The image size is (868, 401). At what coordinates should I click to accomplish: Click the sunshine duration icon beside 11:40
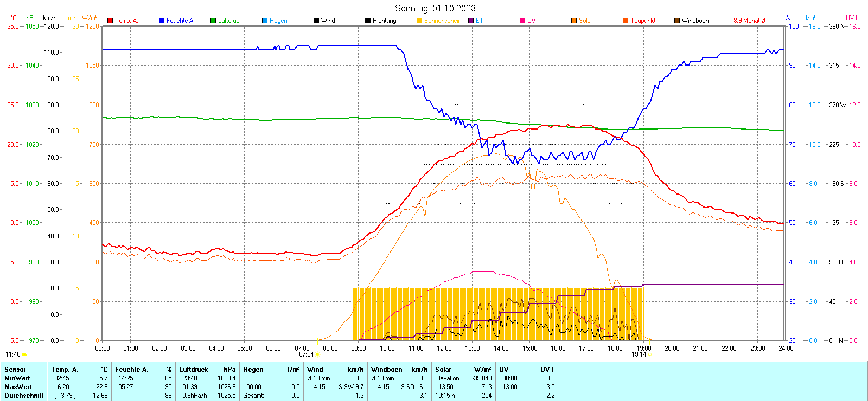[24, 354]
